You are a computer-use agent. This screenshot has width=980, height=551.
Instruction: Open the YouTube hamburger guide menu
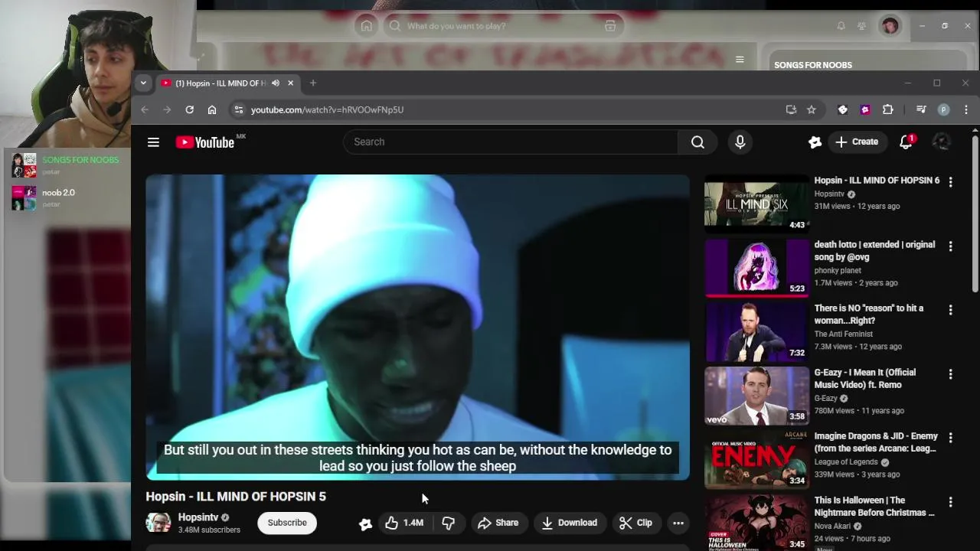[153, 142]
